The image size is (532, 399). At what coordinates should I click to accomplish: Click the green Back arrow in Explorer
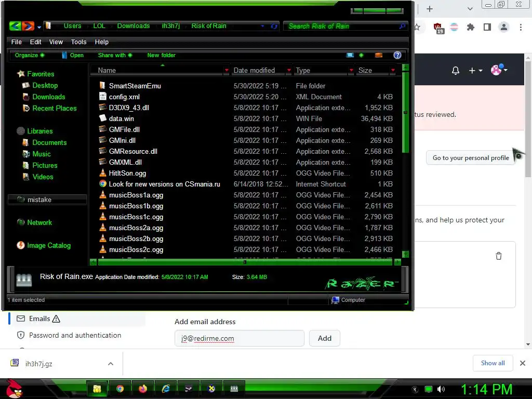[15, 26]
